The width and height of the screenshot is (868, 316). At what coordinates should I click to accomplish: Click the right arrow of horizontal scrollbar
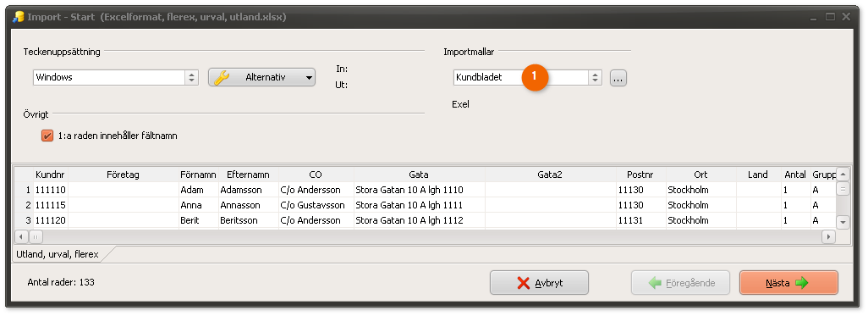click(829, 236)
